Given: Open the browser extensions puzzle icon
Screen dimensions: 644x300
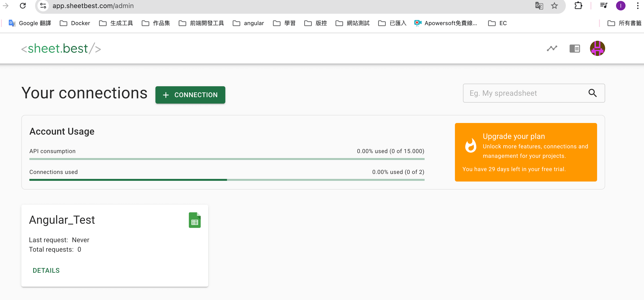Looking at the screenshot, I should click(x=578, y=6).
